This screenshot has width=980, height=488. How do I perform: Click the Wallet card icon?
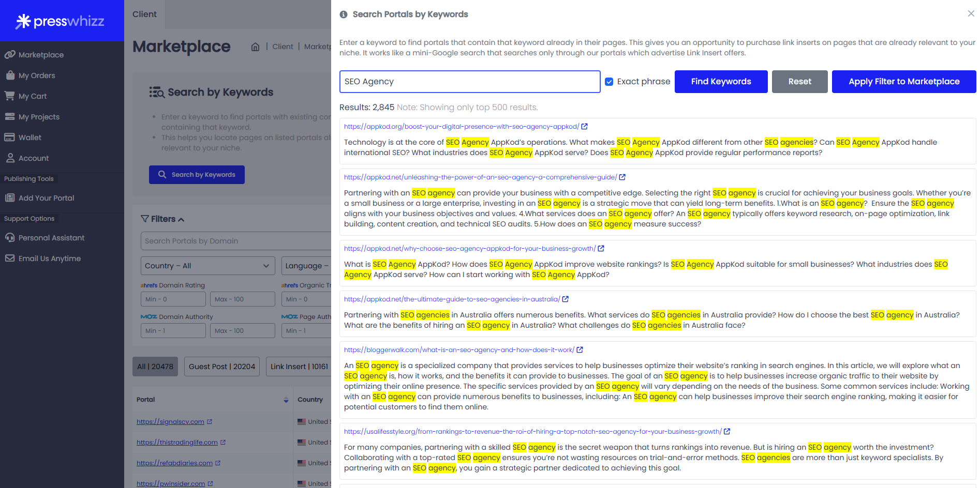pyautogui.click(x=10, y=137)
